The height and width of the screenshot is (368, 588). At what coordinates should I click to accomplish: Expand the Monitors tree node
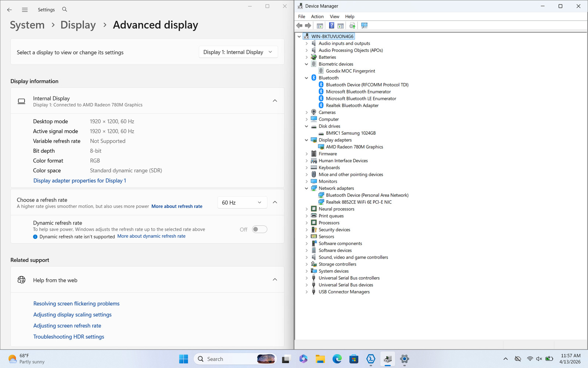coord(306,181)
